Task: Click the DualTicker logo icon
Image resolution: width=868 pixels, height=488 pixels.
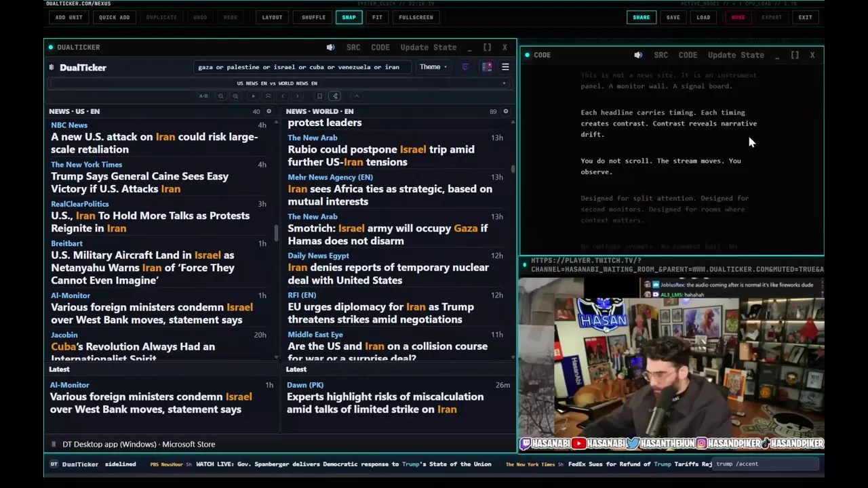Action: pyautogui.click(x=52, y=67)
